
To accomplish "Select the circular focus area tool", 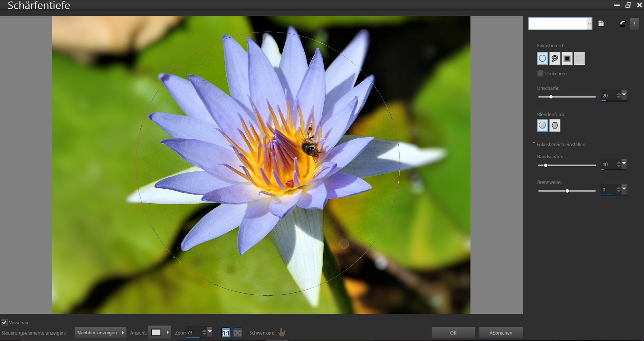I will click(543, 59).
